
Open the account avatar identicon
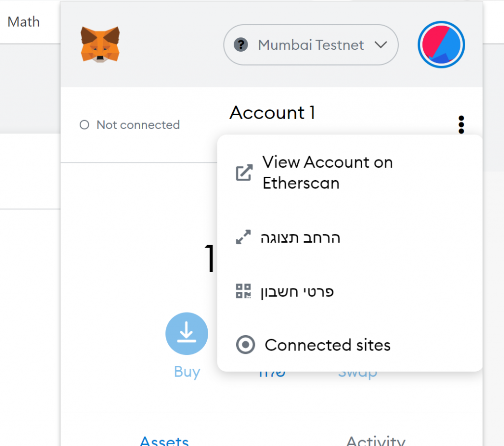click(x=441, y=45)
